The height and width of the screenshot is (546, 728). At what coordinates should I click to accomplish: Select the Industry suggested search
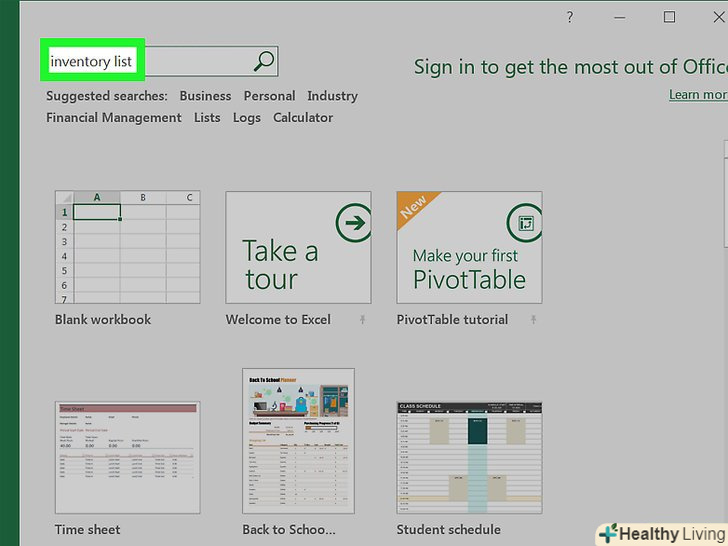pos(332,96)
